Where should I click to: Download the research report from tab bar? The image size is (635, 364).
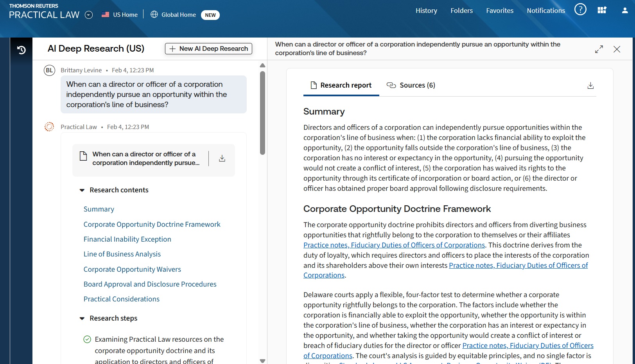tap(590, 86)
